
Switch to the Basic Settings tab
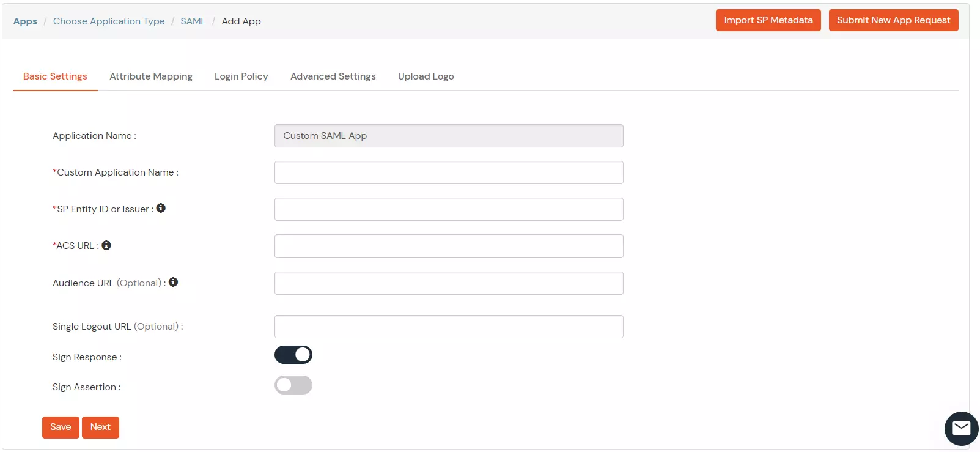pyautogui.click(x=55, y=76)
